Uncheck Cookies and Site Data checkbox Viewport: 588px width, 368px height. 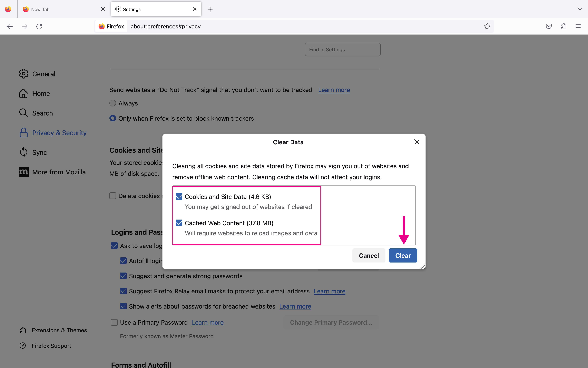point(179,197)
